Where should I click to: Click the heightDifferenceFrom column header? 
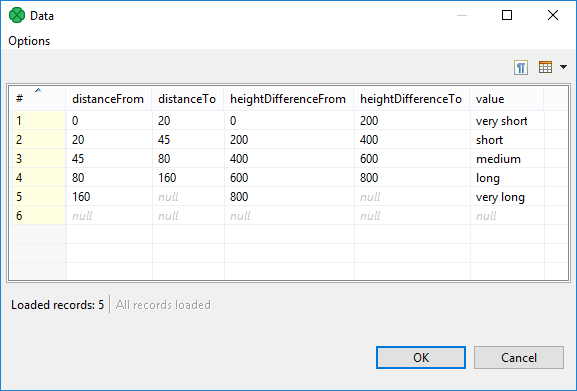(289, 99)
